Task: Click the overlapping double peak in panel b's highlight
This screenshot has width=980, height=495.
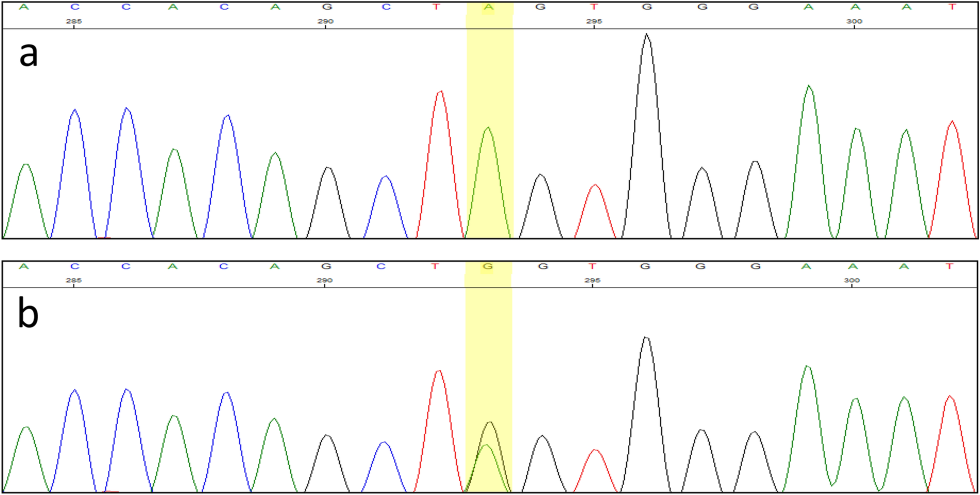Action: (x=488, y=456)
